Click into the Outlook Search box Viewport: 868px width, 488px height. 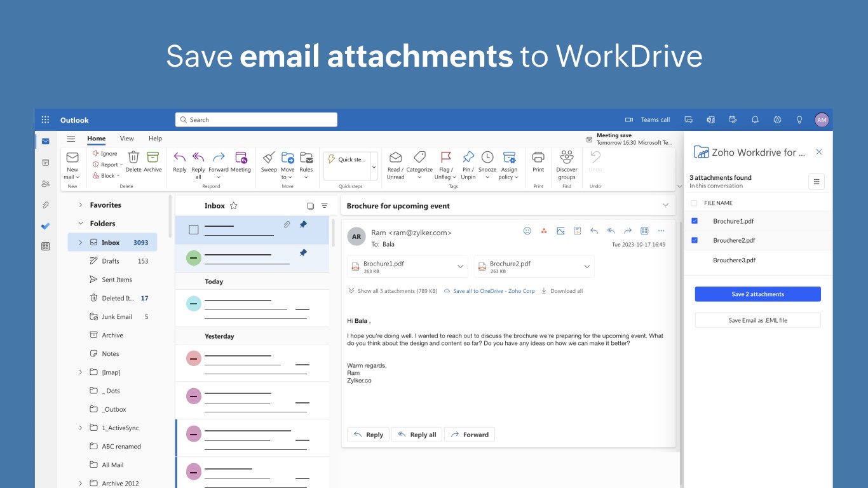(256, 119)
